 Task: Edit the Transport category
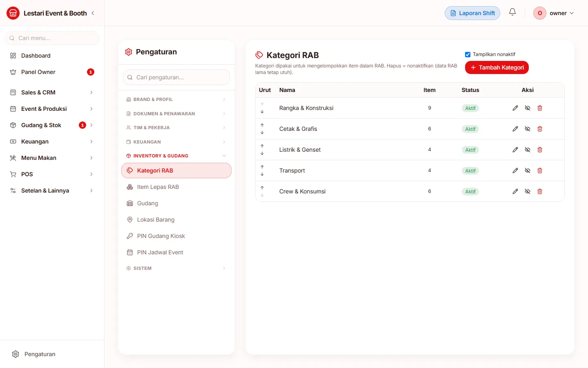[515, 171]
